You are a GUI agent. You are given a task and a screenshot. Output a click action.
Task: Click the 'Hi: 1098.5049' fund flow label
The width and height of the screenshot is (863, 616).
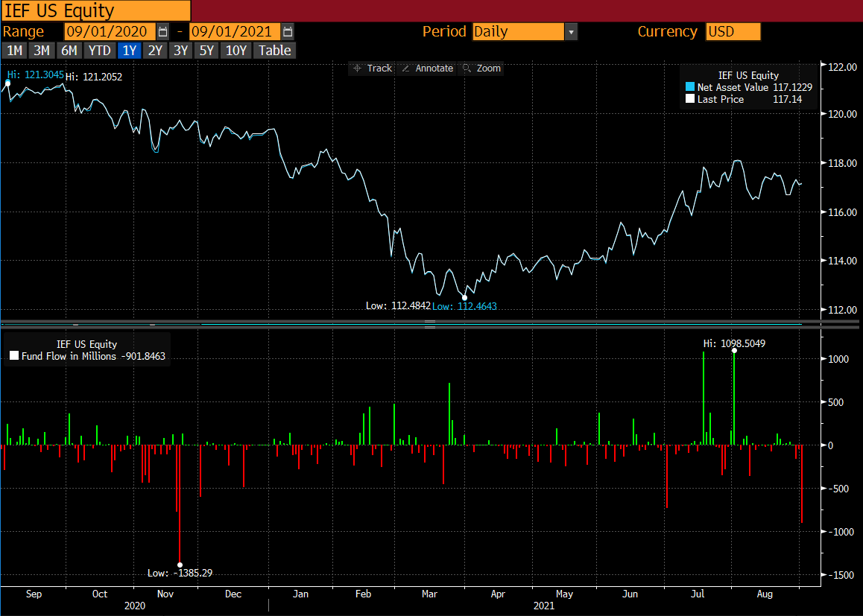tap(734, 343)
